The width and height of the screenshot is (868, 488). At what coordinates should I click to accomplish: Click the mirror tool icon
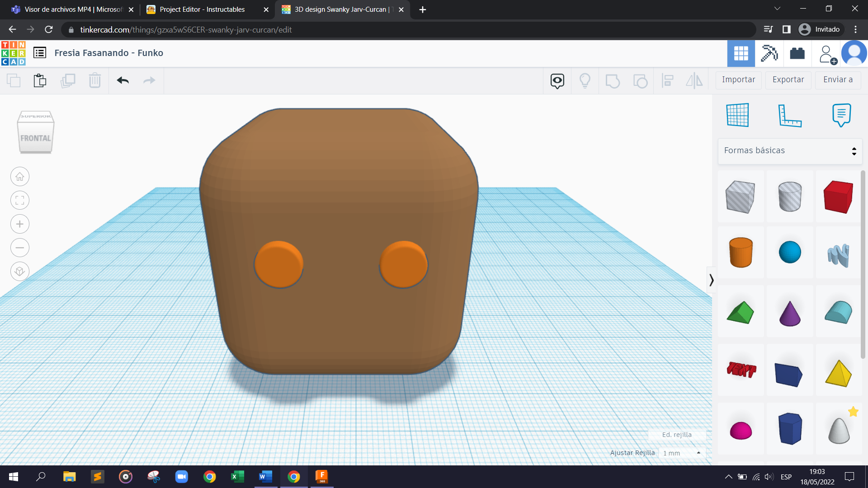click(x=694, y=80)
